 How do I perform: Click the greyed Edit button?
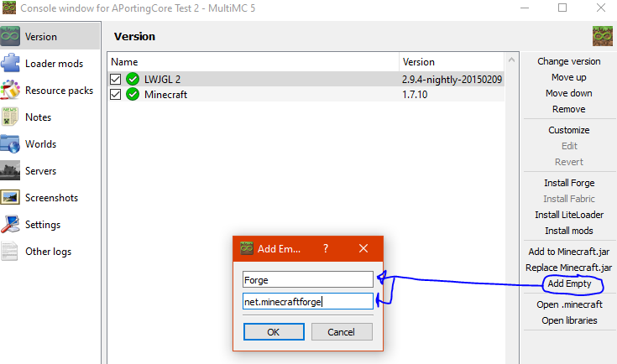coord(569,146)
